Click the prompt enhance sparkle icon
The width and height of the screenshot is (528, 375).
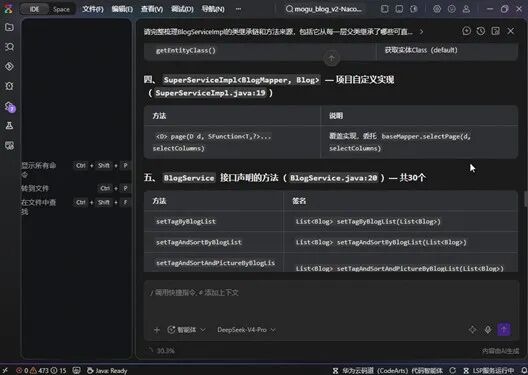tap(472, 329)
